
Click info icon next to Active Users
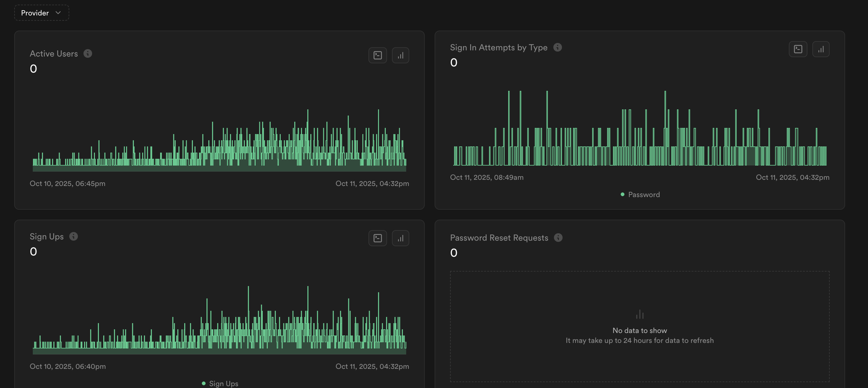[x=87, y=53]
